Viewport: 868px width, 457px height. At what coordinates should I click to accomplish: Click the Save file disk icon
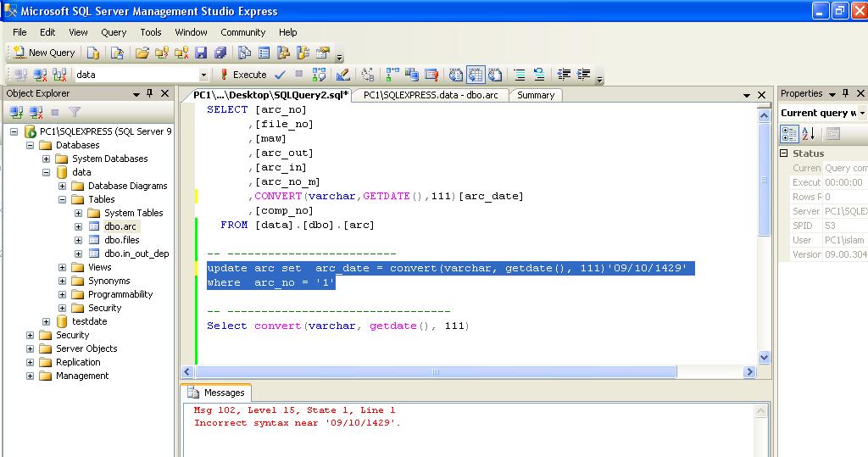[x=201, y=53]
